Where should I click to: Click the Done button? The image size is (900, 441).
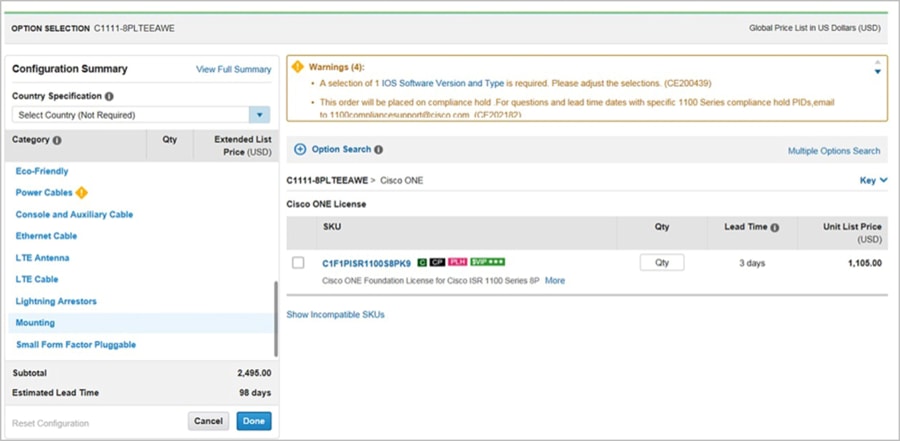point(254,421)
